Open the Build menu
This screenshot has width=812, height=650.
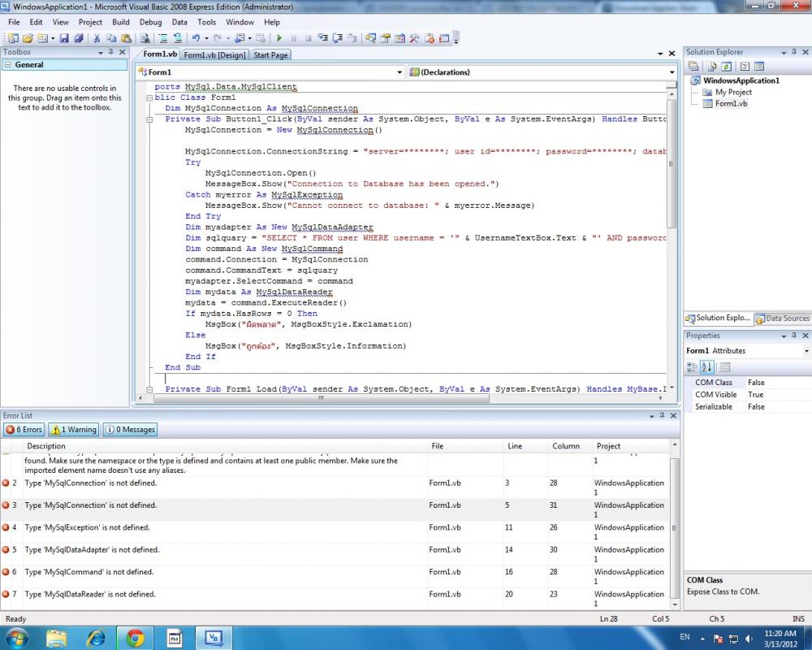pos(121,22)
